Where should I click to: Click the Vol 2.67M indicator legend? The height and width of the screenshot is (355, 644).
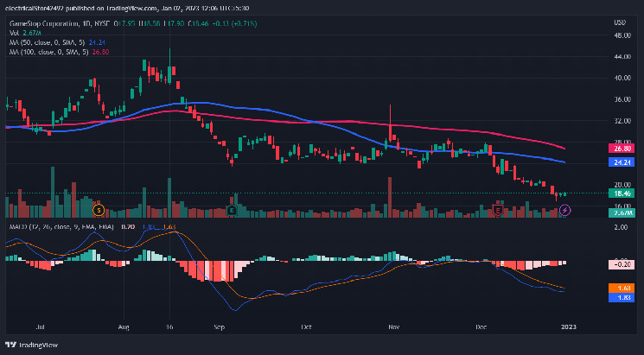click(x=25, y=33)
